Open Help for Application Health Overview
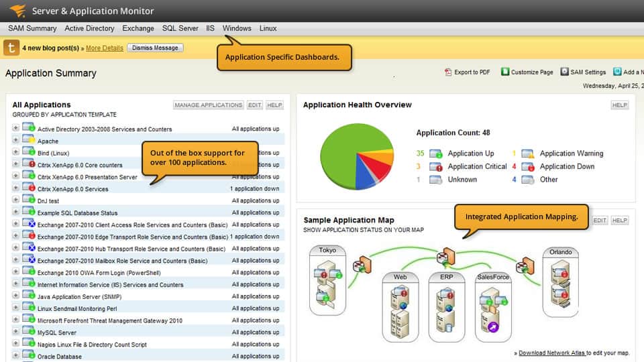The image size is (644, 362). click(x=619, y=105)
